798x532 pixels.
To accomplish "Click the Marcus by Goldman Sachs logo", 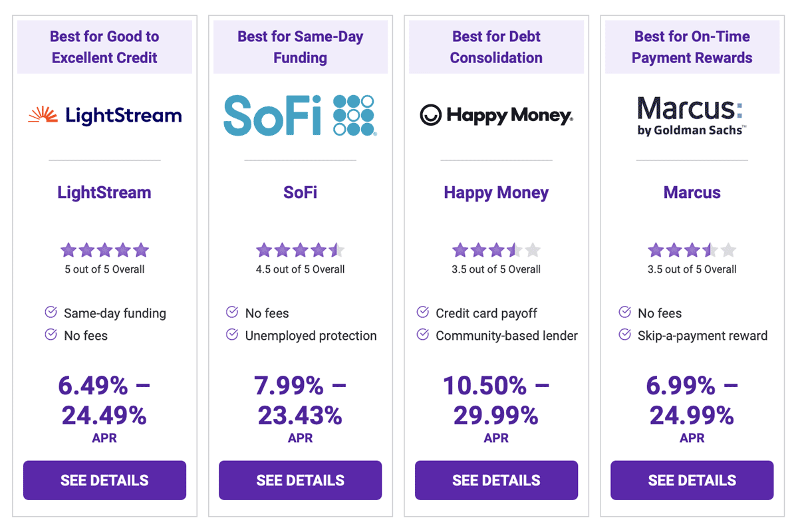I will (x=691, y=116).
